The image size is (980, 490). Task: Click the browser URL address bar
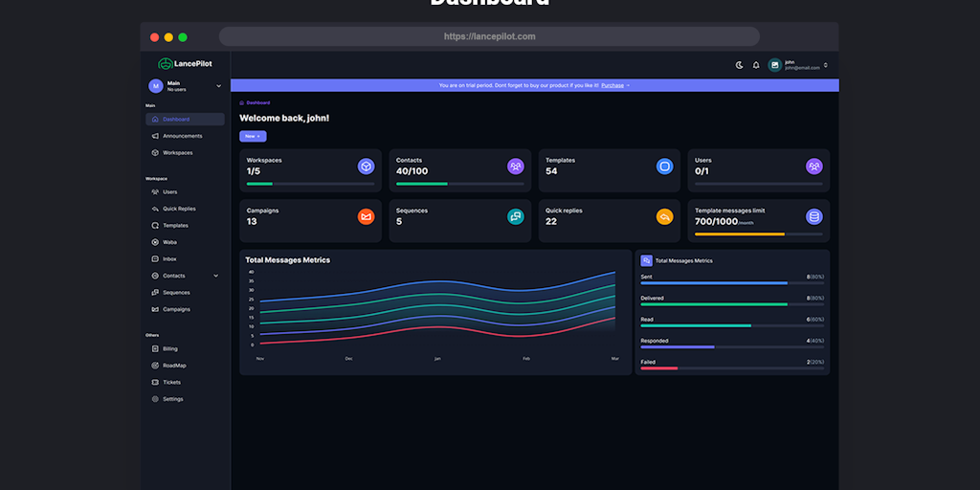point(489,36)
